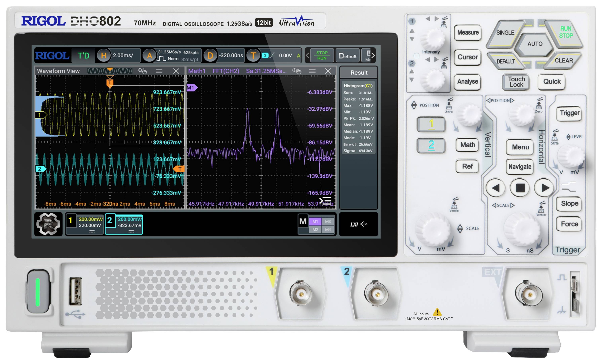Tap the right chevron to reveal more toolbar items
The image size is (602, 364).
(x=373, y=55)
